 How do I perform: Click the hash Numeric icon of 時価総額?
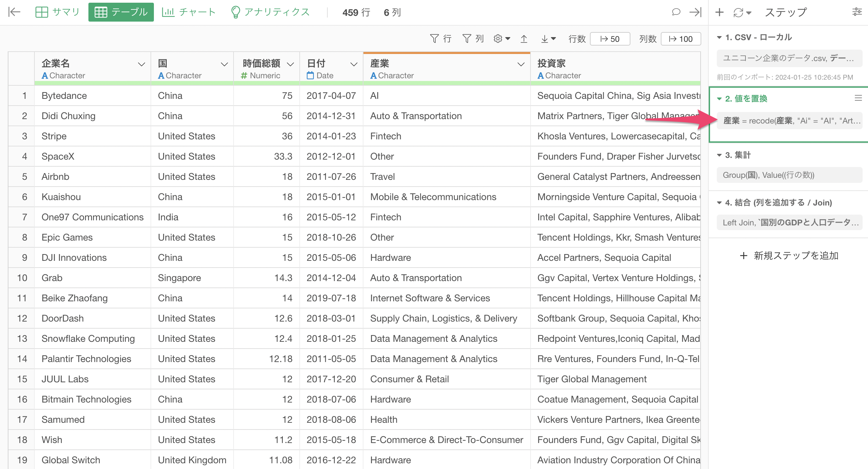point(244,76)
